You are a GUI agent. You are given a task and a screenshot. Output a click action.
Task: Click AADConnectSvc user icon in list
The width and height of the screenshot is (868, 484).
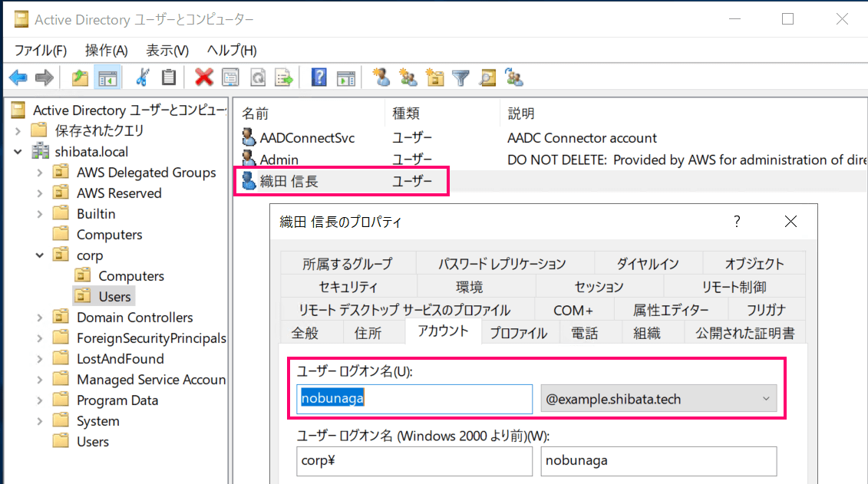click(x=249, y=137)
